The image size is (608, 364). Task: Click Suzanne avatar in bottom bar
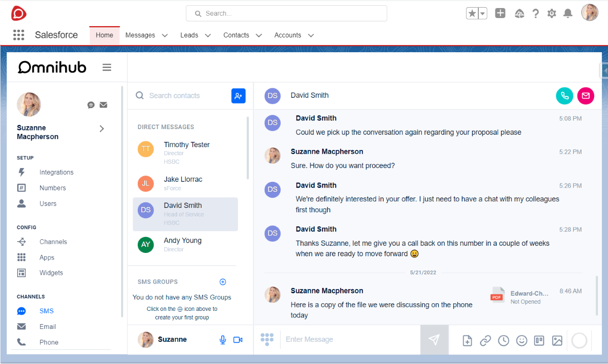tap(145, 340)
